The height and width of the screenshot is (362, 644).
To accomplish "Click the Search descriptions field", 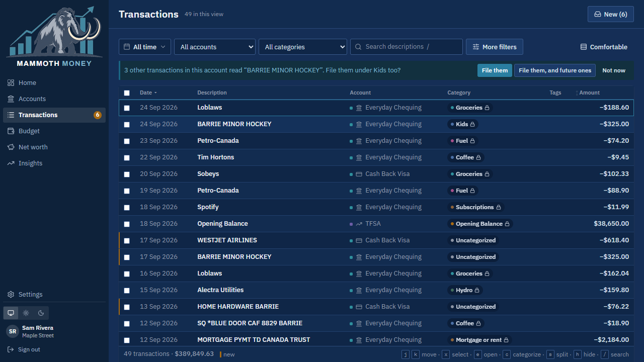I will 407,47.
